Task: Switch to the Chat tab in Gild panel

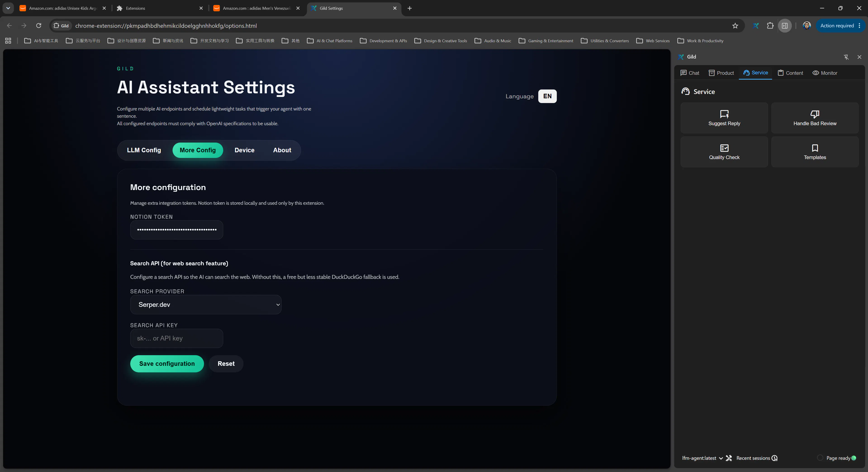Action: coord(689,73)
